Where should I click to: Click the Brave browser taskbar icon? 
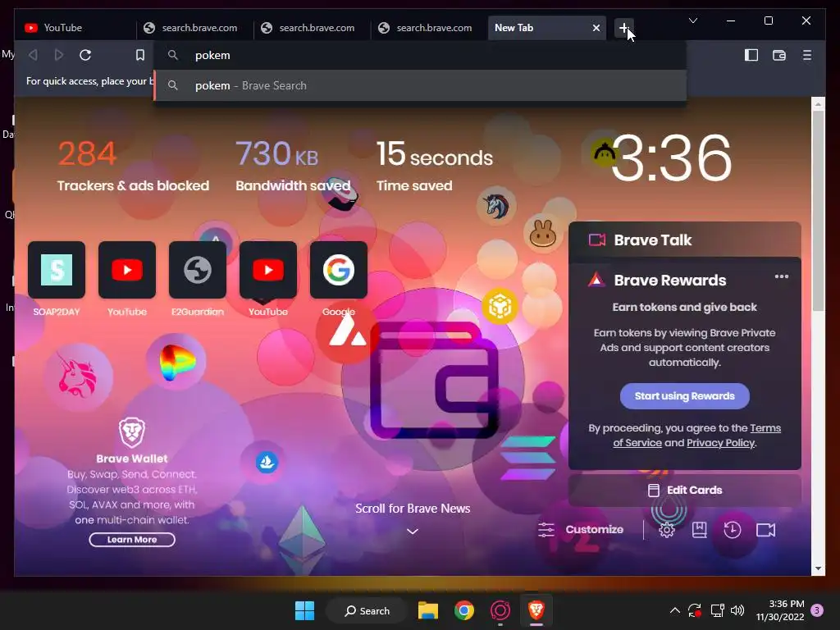536,610
